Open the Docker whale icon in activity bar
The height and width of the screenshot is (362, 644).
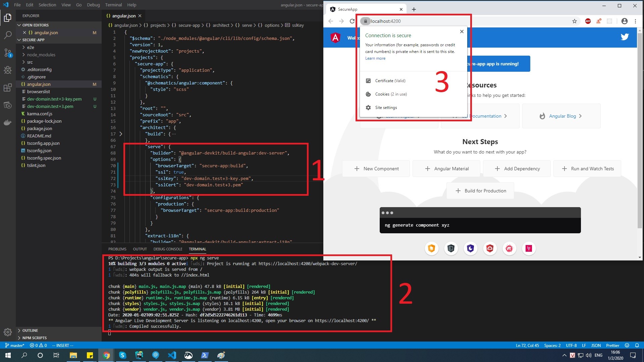[x=8, y=123]
